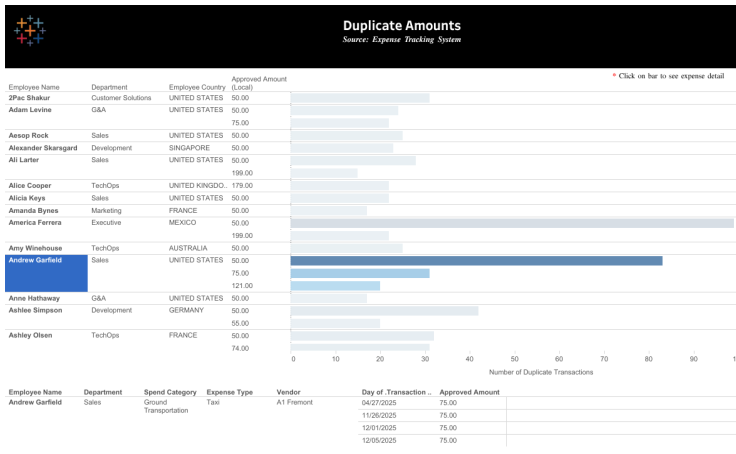Click the Tableau logo icon
736x454 pixels.
click(30, 30)
